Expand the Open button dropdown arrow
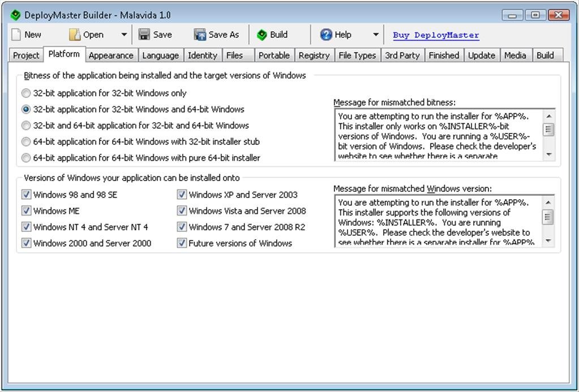The image size is (579, 392). 124,35
